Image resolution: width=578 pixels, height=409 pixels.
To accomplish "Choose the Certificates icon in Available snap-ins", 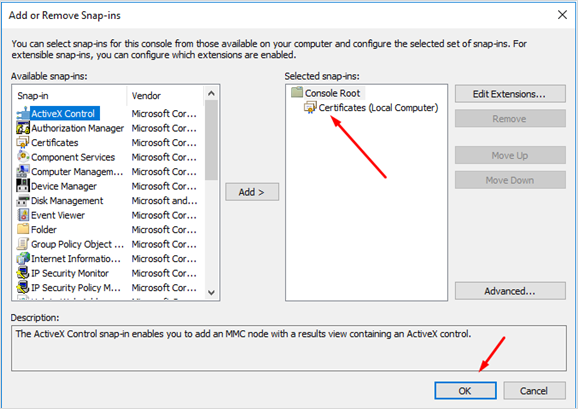I will [22, 142].
